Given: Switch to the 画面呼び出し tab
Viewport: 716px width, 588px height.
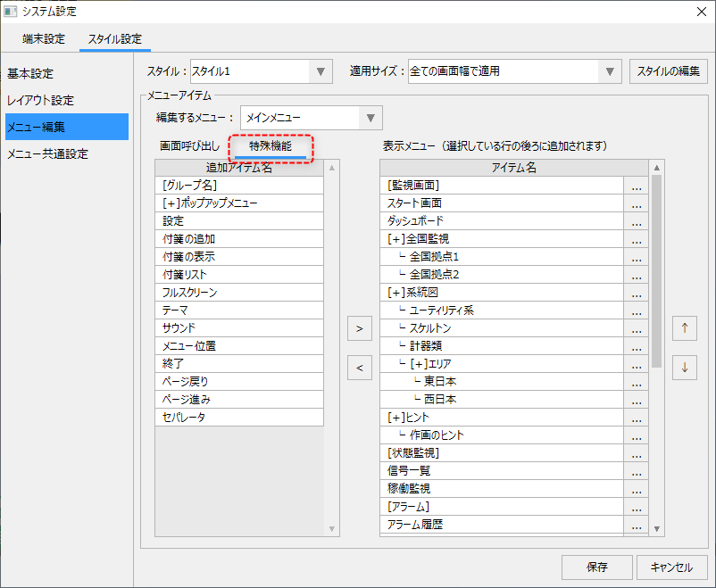Looking at the screenshot, I should (189, 145).
